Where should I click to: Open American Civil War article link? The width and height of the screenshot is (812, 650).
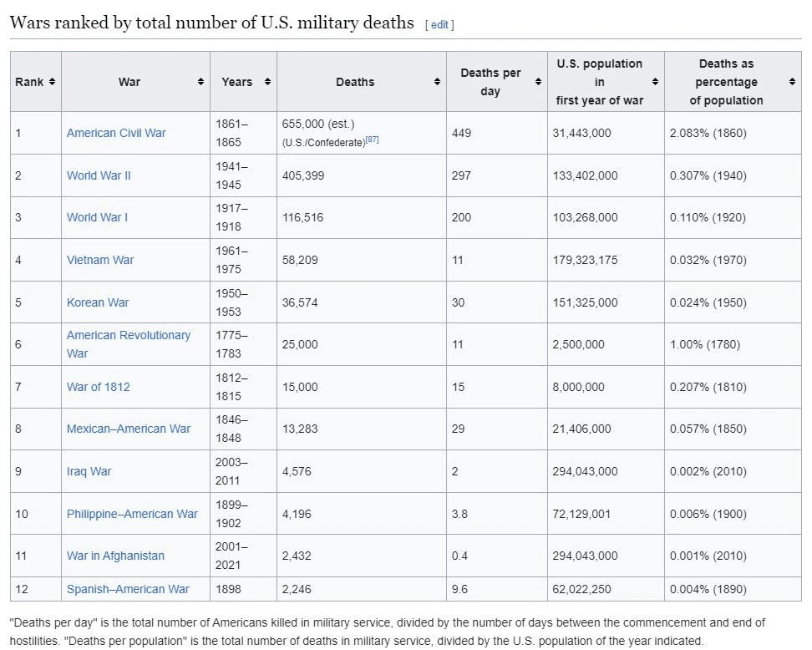click(116, 133)
